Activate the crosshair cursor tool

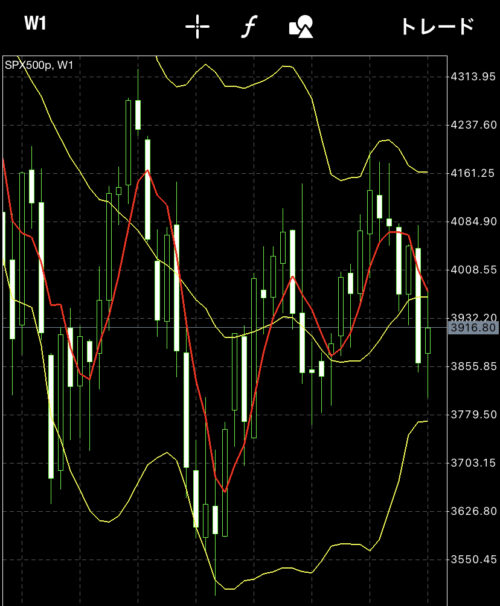(x=197, y=27)
